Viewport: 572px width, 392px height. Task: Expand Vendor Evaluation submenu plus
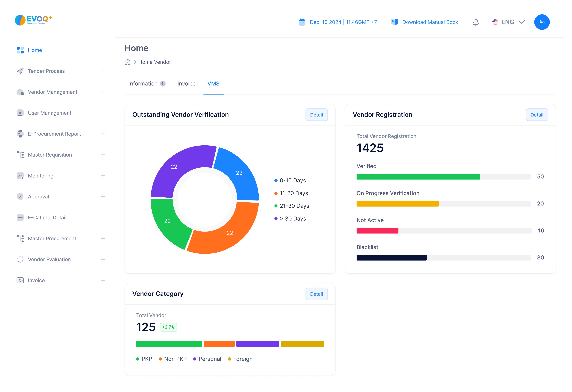(x=103, y=259)
